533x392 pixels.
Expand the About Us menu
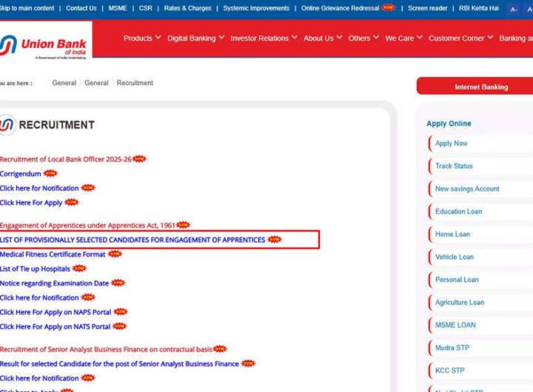pos(323,38)
